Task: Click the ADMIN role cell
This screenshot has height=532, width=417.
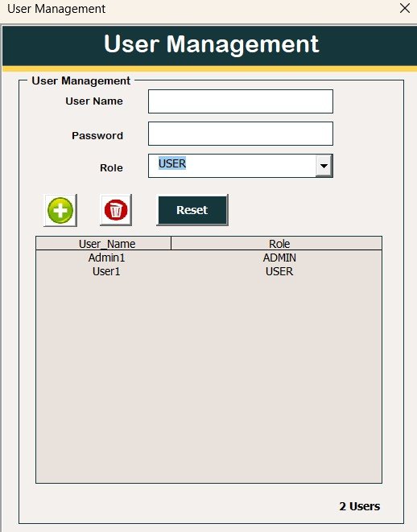Action: [x=279, y=258]
